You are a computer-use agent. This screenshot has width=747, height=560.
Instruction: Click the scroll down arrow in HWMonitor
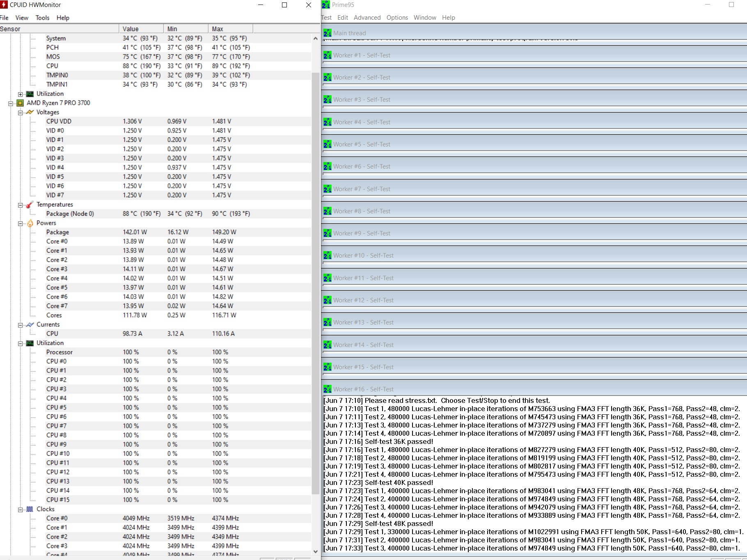[315, 551]
